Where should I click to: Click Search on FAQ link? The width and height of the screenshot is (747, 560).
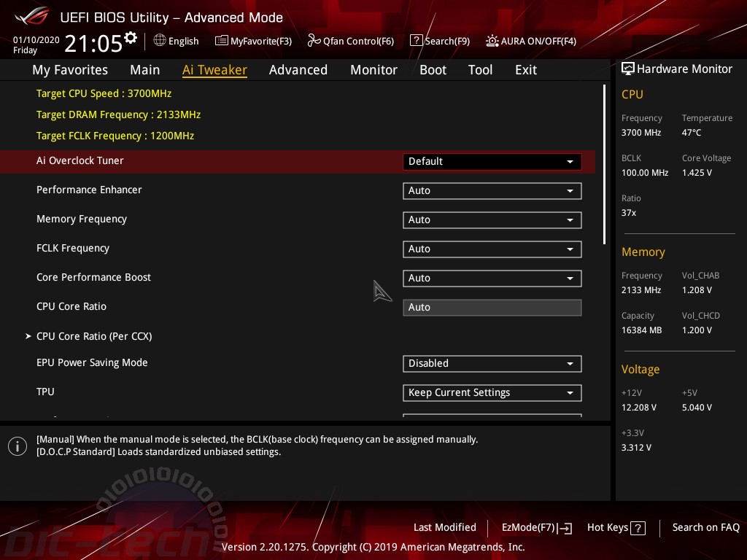click(706, 528)
